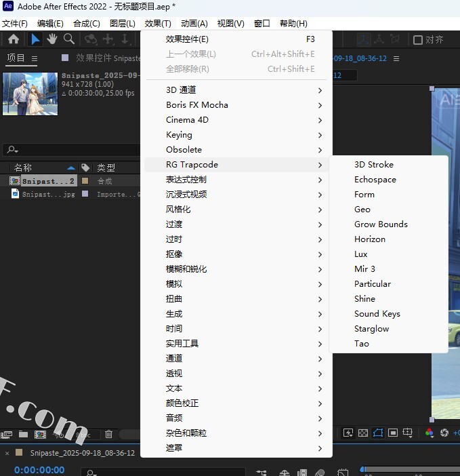
Task: Toggle mask and shape path visibility
Action: (378, 433)
